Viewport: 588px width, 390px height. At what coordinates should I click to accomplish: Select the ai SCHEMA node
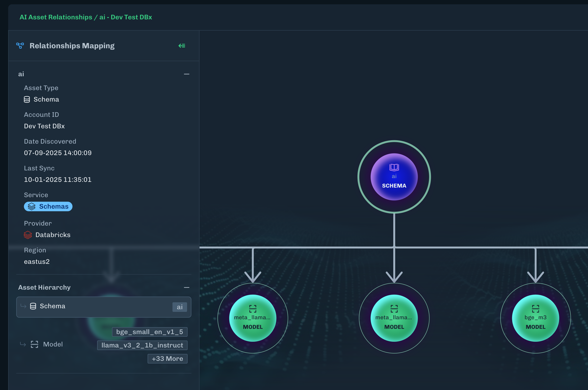[x=394, y=177]
